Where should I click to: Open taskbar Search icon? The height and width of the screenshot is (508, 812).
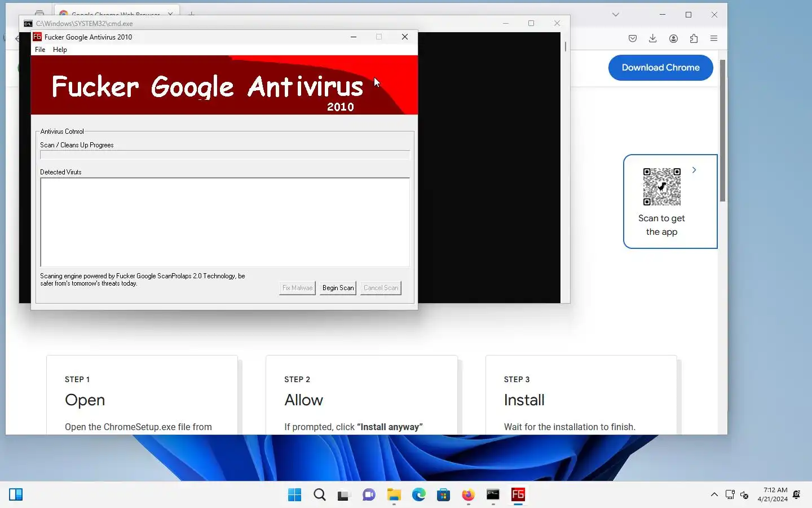click(x=319, y=495)
